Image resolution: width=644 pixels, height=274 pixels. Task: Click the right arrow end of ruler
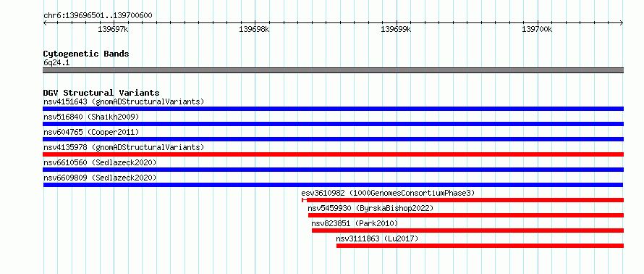(x=622, y=23)
